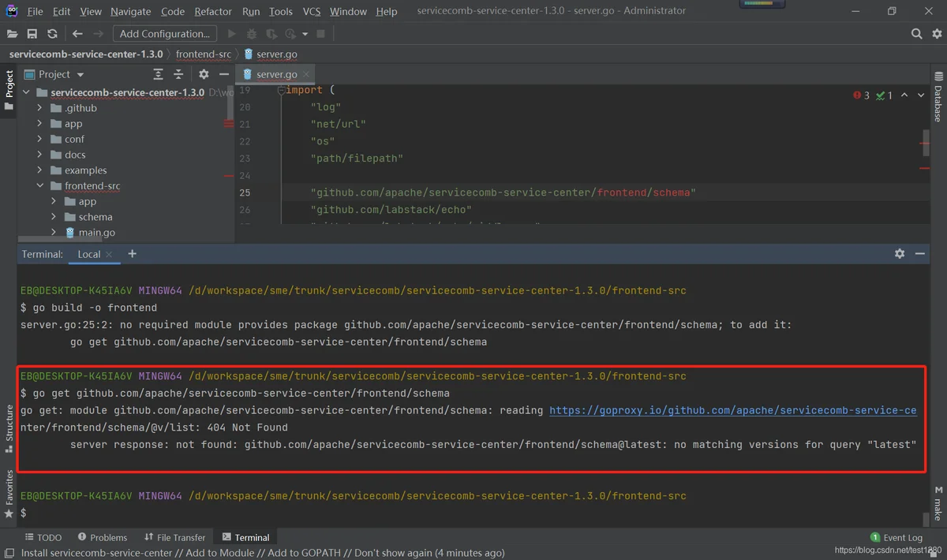Image resolution: width=947 pixels, height=560 pixels.
Task: Click the Add Configuration button
Action: pos(164,34)
